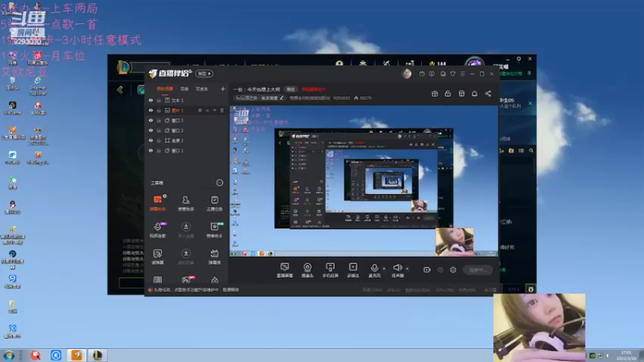Screen dimensions: 644x362
Task: Open friend search icon in League sidebar
Action: pyautogui.click(x=531, y=150)
